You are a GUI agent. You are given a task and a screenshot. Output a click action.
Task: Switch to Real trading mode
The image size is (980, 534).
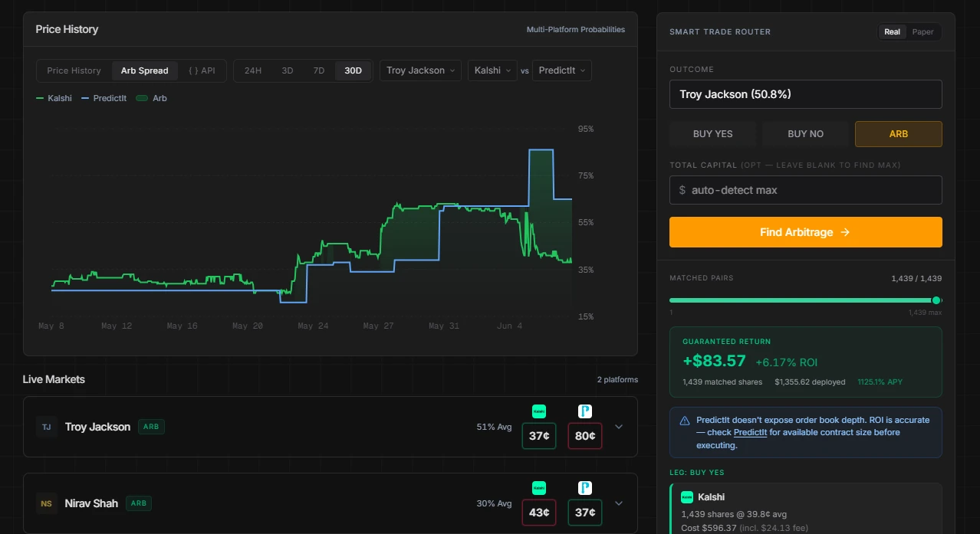(893, 32)
